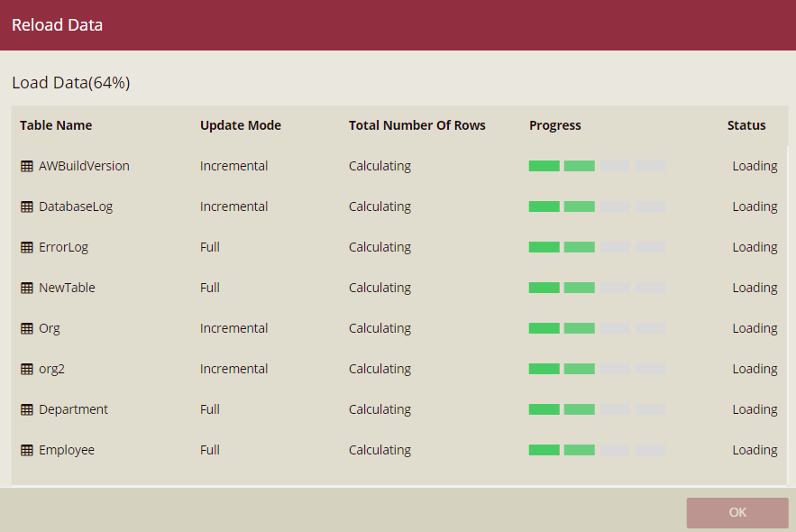Select the Incremental mode of DatabaseLog
The width and height of the screenshot is (796, 532).
[x=233, y=206]
